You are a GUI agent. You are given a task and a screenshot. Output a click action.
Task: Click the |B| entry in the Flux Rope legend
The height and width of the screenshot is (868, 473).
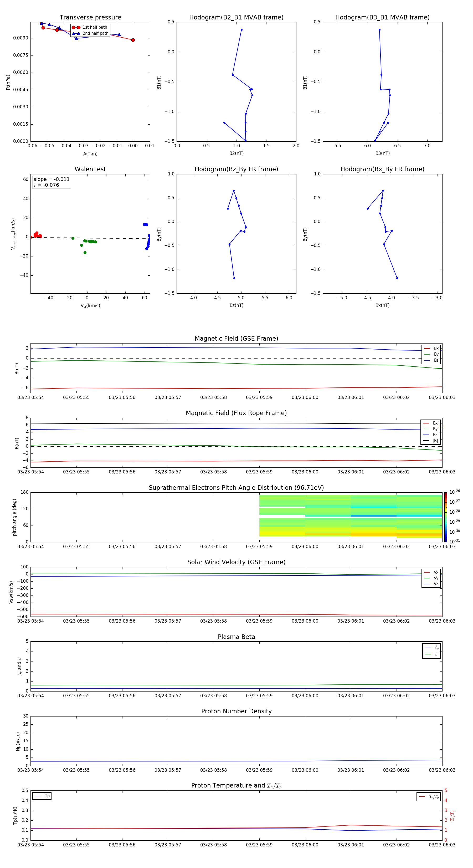pyautogui.click(x=431, y=441)
